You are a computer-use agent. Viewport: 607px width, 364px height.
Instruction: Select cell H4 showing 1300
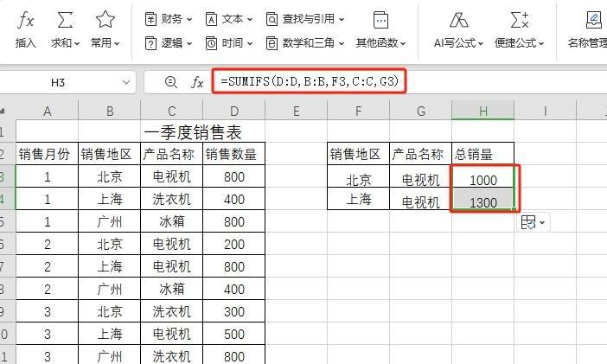click(x=483, y=199)
